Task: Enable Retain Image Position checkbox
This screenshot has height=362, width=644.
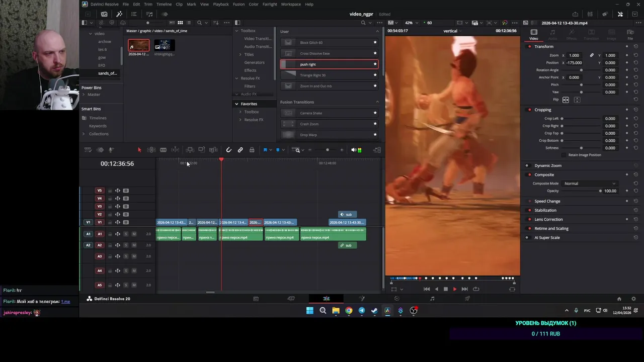Action: point(564,155)
